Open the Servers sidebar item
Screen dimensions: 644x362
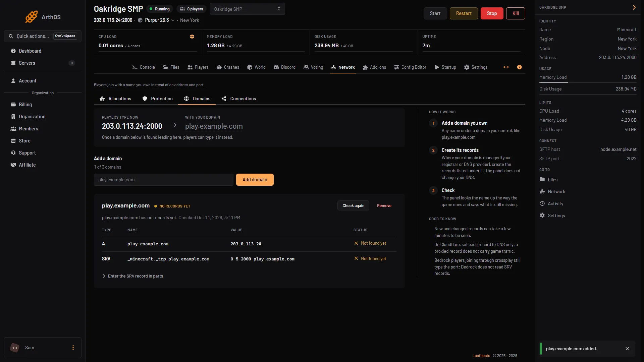(x=43, y=63)
